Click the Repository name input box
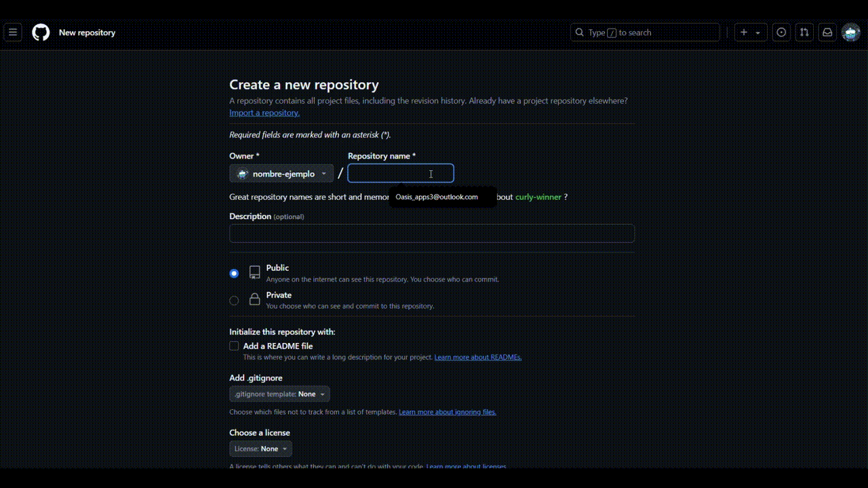The image size is (868, 488). click(400, 174)
